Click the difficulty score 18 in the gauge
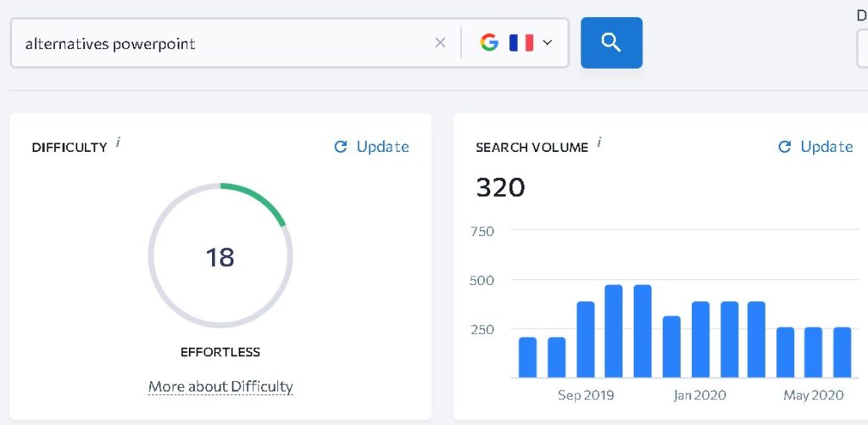This screenshot has width=868, height=425. click(220, 257)
